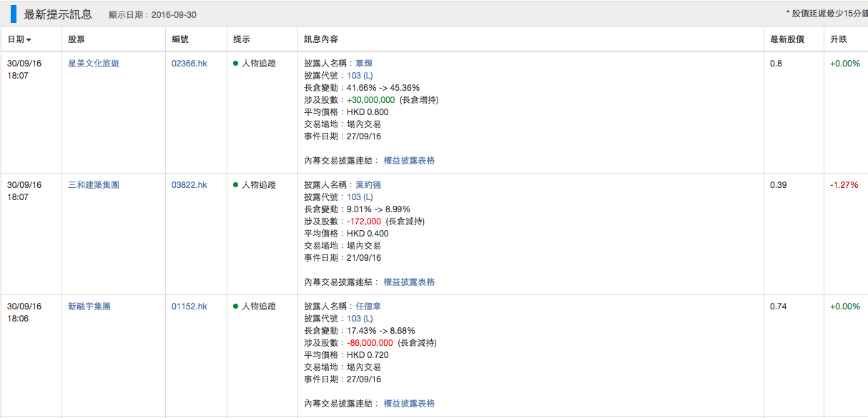
Task: Open 權益披露表格 link in 三和建築集團 row
Action: (x=409, y=282)
